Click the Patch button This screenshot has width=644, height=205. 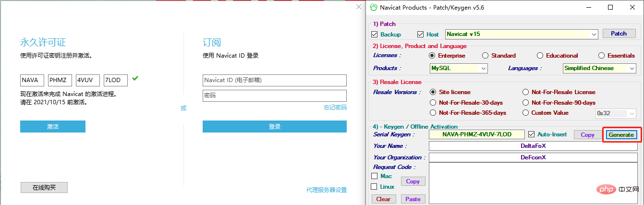(619, 34)
